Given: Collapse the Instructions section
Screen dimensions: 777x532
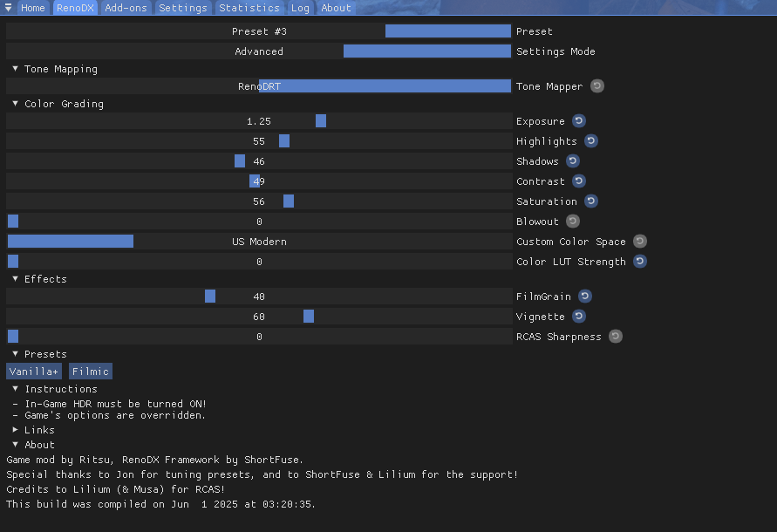Looking at the screenshot, I should (16, 389).
